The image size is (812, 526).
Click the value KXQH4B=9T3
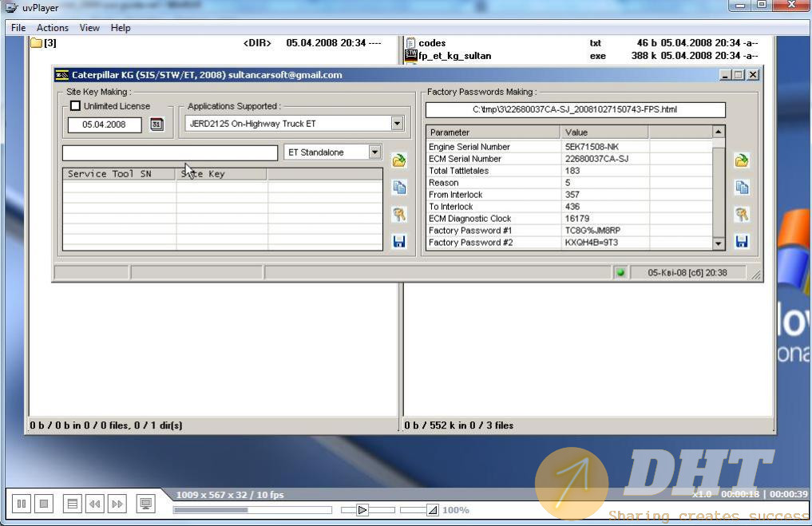click(592, 243)
